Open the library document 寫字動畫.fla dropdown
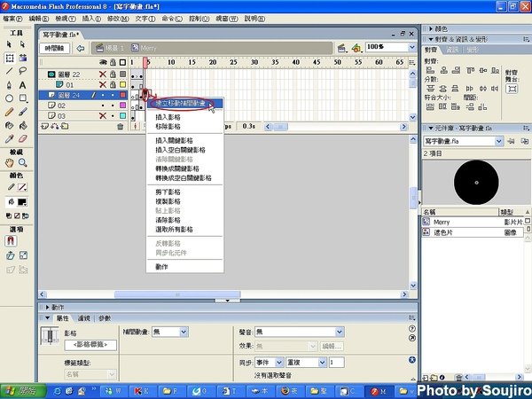 click(x=498, y=141)
